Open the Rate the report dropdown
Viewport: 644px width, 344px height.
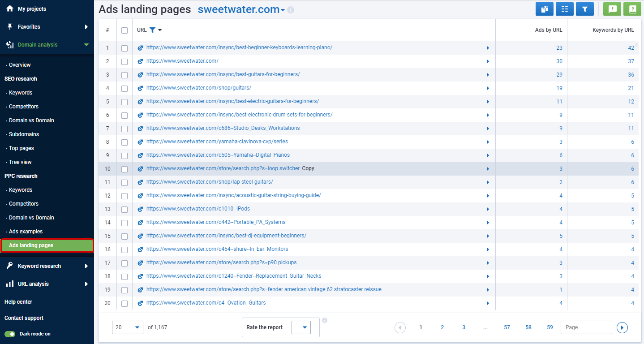point(301,327)
